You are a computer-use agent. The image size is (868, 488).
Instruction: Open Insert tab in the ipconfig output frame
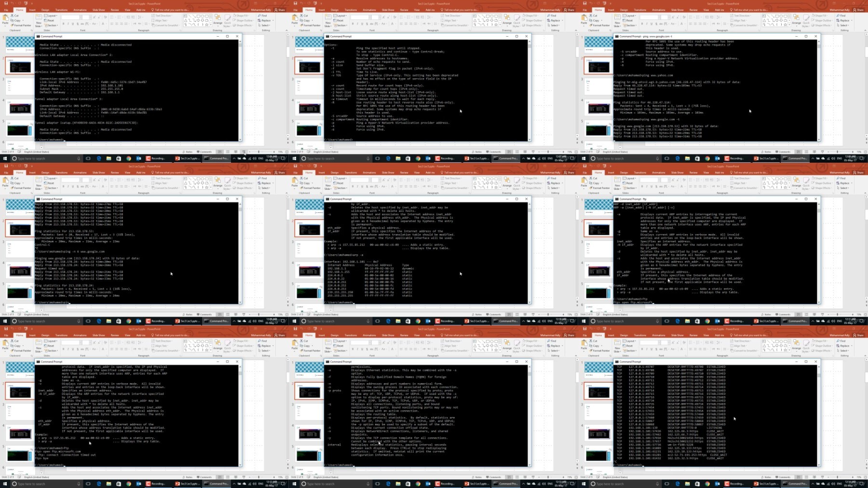[x=32, y=10]
